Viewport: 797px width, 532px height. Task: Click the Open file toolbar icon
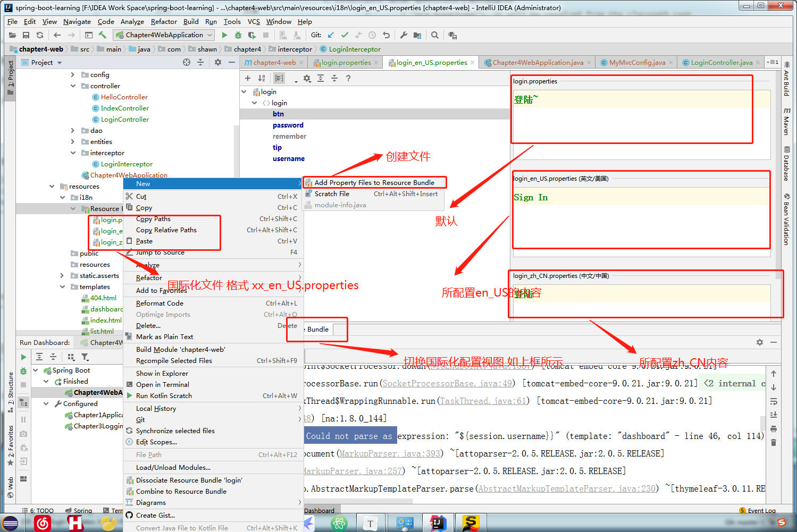[12, 35]
